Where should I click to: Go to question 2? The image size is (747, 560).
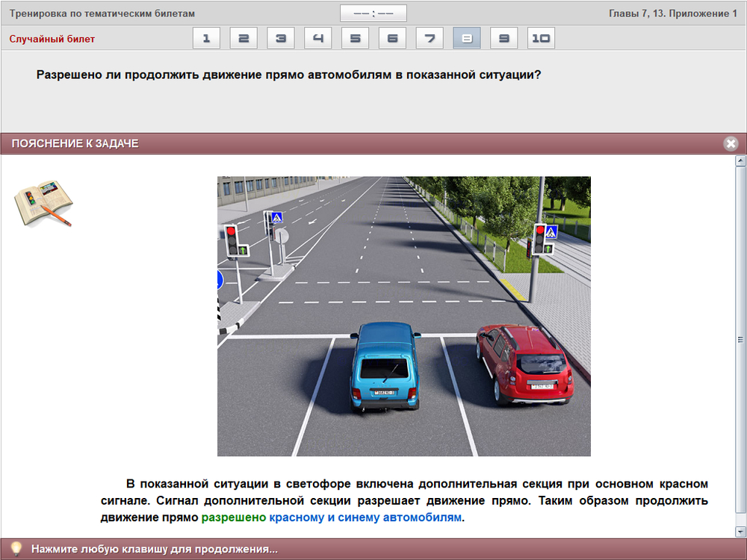[244, 39]
